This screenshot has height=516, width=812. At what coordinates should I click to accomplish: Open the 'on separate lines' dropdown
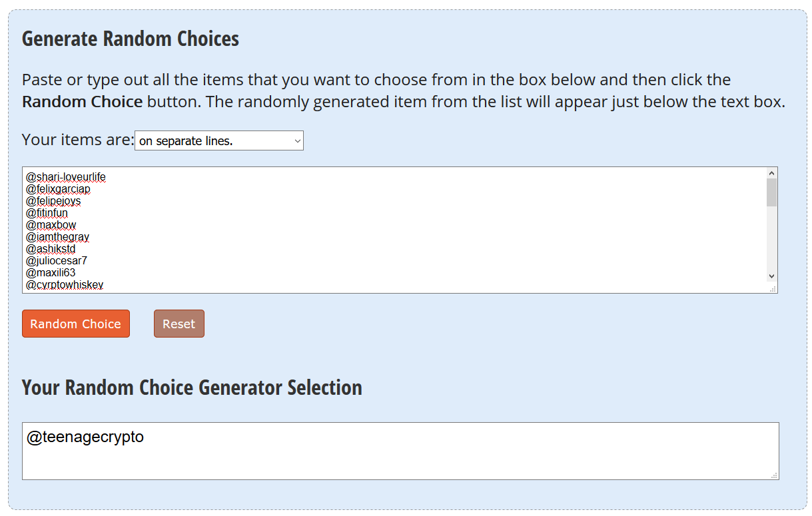click(x=219, y=140)
